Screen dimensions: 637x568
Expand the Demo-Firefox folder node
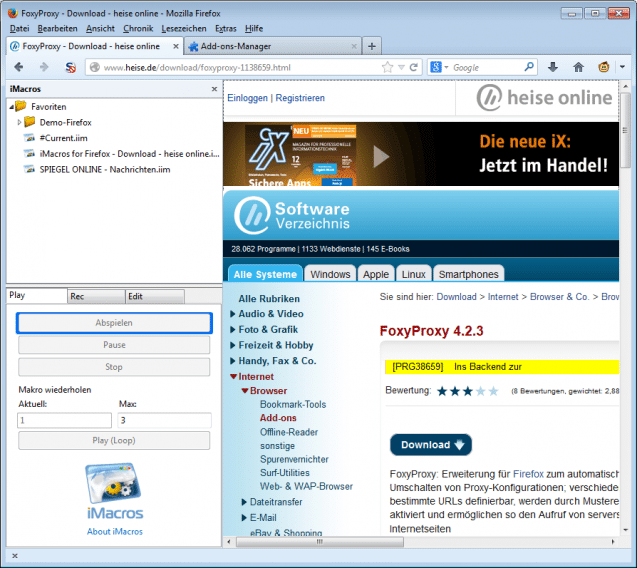[x=19, y=122]
